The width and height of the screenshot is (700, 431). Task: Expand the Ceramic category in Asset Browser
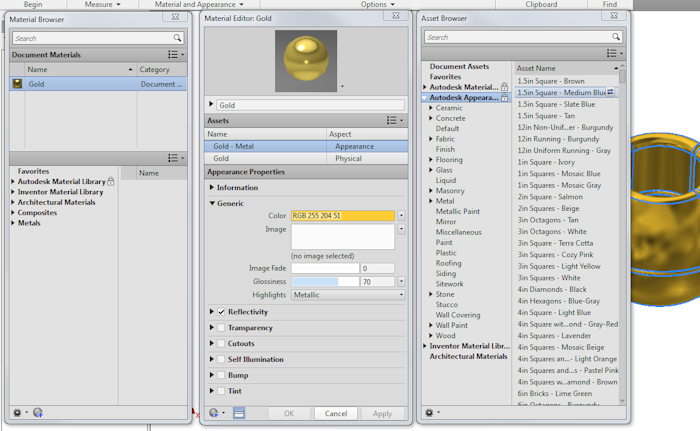point(431,108)
